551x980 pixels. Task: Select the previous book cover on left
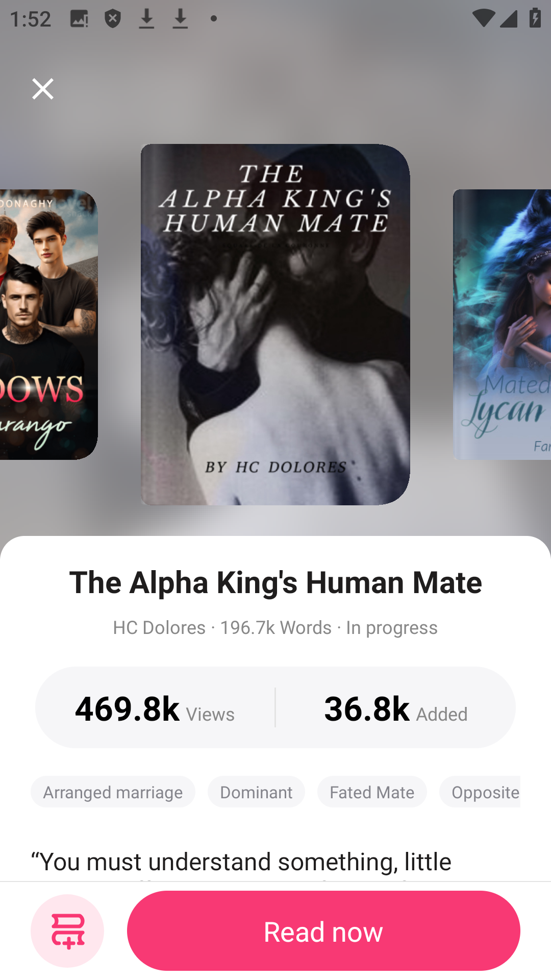49,325
